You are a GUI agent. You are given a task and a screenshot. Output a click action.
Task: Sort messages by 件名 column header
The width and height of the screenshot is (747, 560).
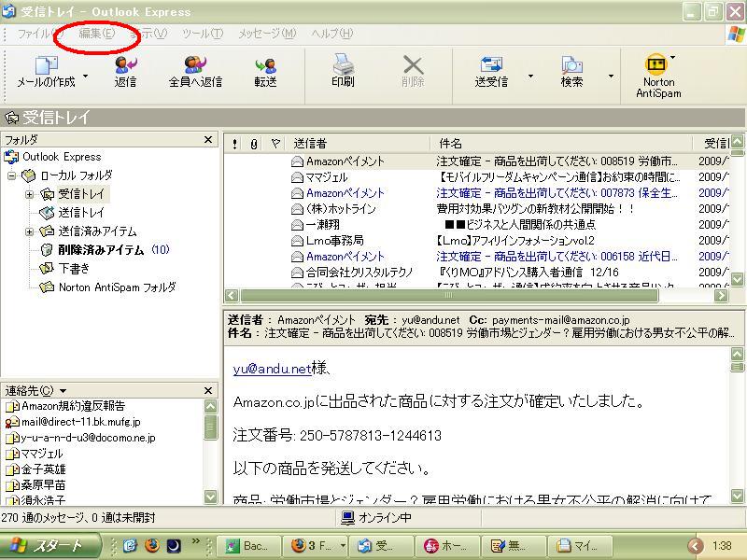[x=561, y=144]
